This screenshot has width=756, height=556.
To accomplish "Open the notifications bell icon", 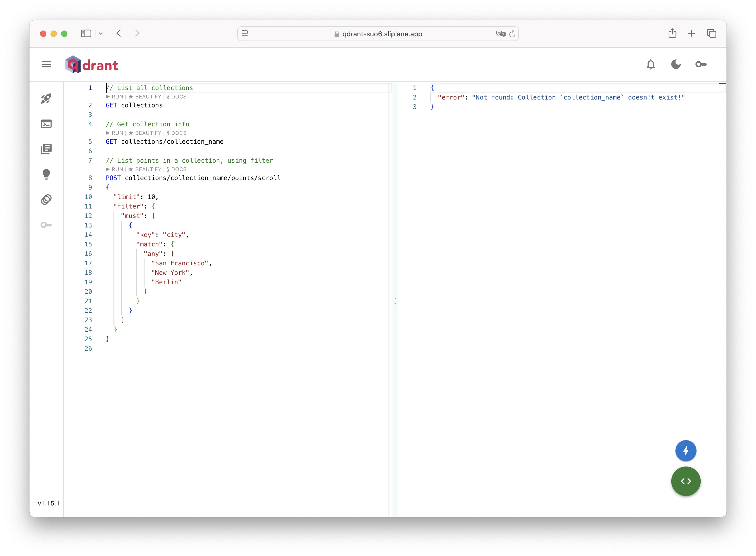I will 651,64.
